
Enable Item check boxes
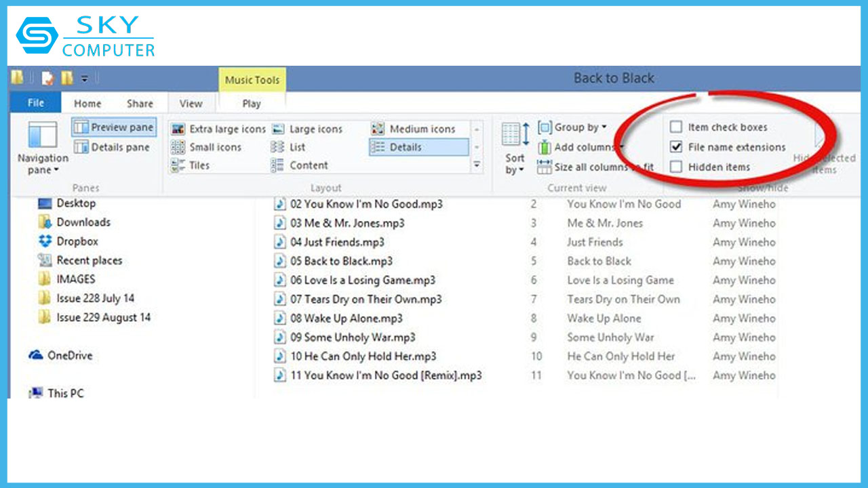pyautogui.click(x=676, y=127)
